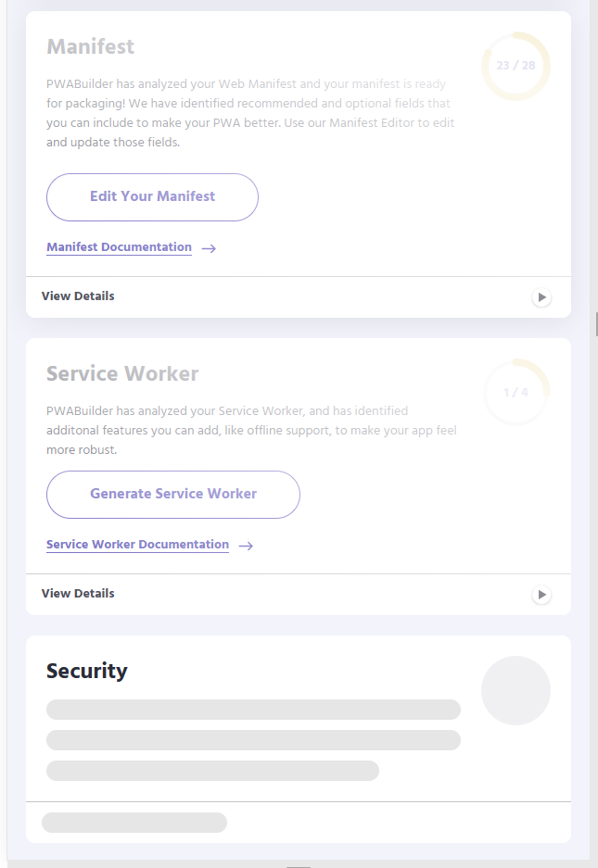Click the 1/4 Service Worker score ring icon

(x=515, y=392)
